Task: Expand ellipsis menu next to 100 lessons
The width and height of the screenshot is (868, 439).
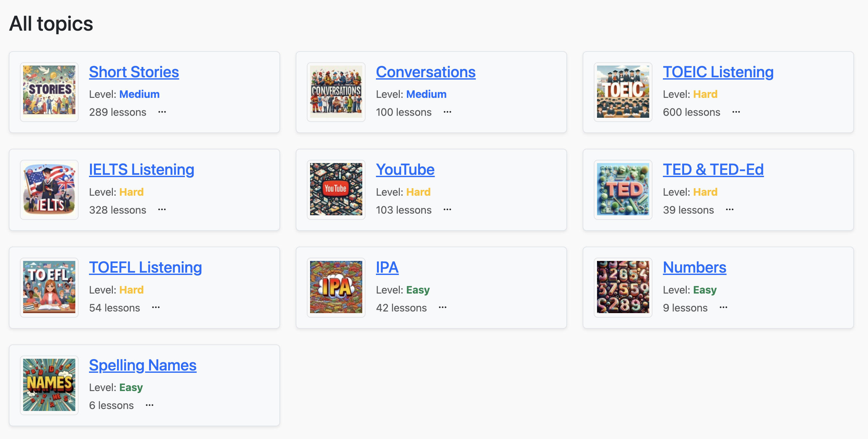Action: pos(447,112)
